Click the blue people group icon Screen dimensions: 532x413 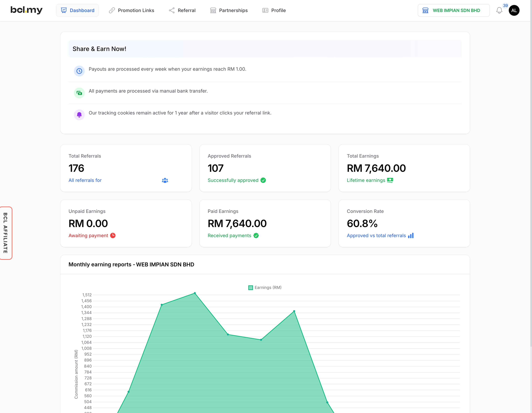click(x=165, y=180)
